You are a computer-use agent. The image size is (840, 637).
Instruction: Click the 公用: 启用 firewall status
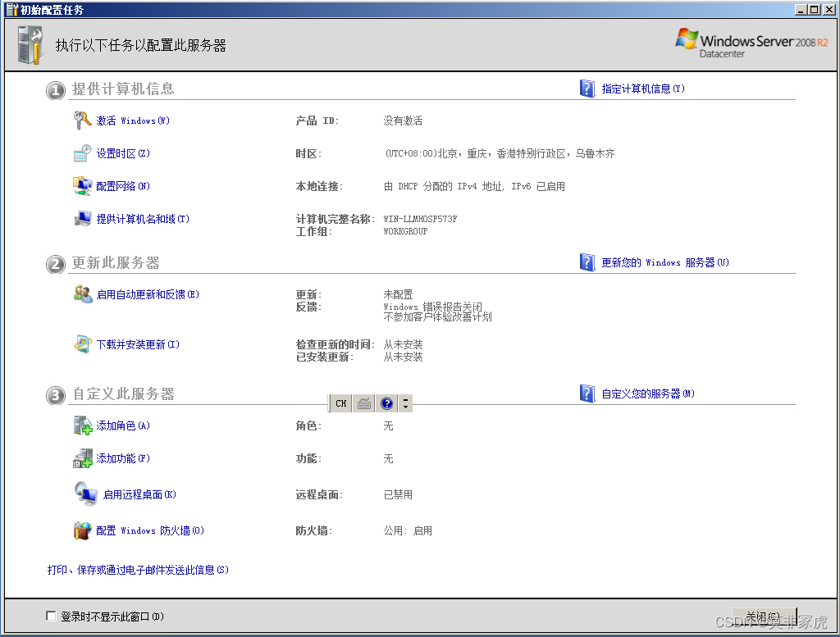pos(408,531)
